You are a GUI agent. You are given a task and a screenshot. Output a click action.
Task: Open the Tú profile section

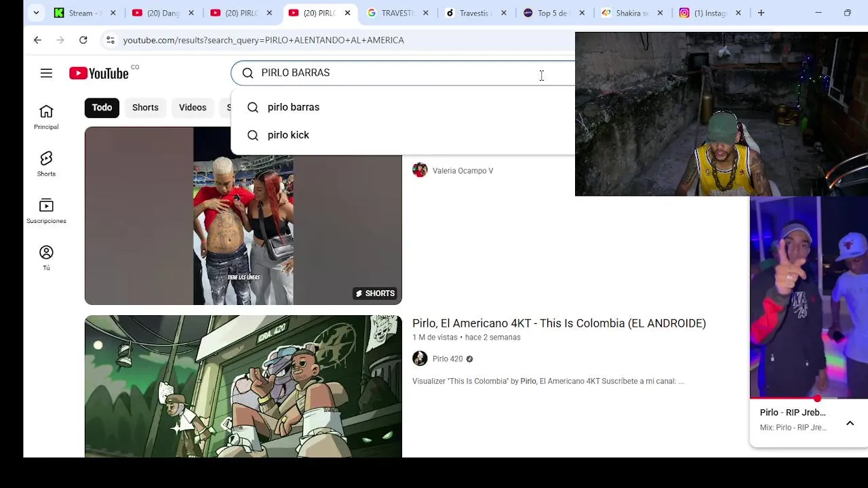tap(46, 258)
